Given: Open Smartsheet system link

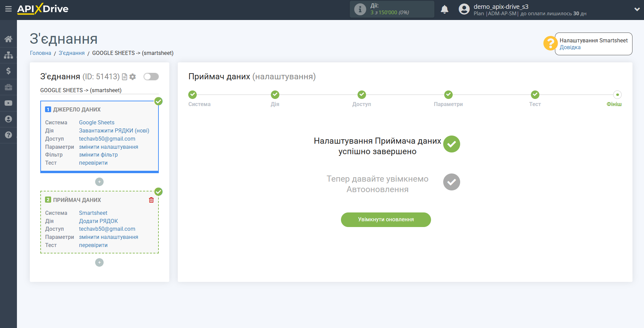Looking at the screenshot, I should tap(93, 213).
